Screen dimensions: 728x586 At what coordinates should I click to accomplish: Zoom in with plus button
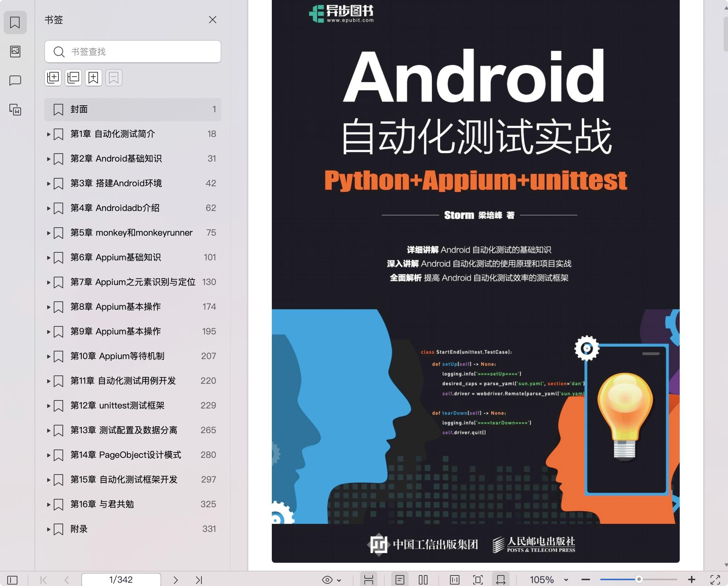(692, 580)
